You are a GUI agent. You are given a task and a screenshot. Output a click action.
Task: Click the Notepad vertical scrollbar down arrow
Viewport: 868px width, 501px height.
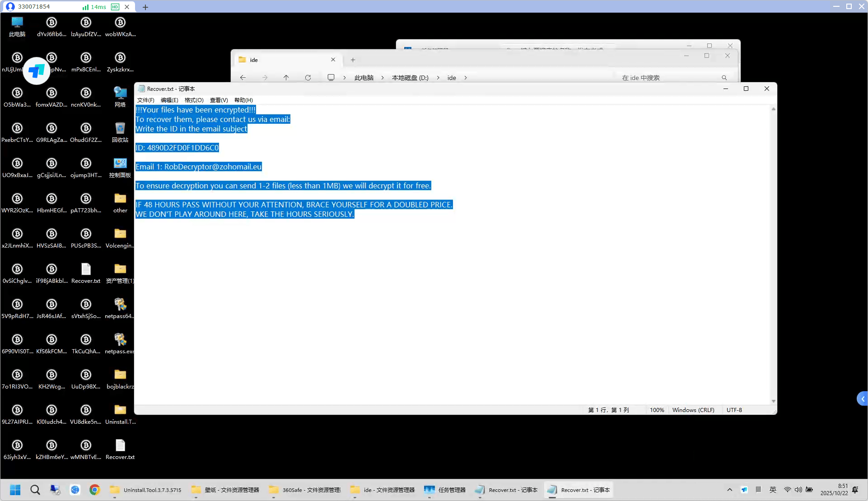pos(773,401)
